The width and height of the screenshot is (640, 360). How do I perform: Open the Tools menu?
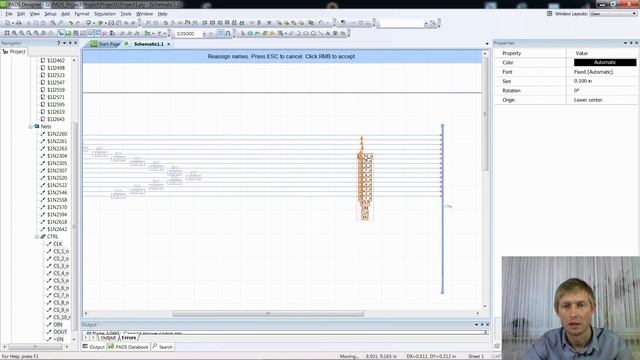(x=126, y=13)
